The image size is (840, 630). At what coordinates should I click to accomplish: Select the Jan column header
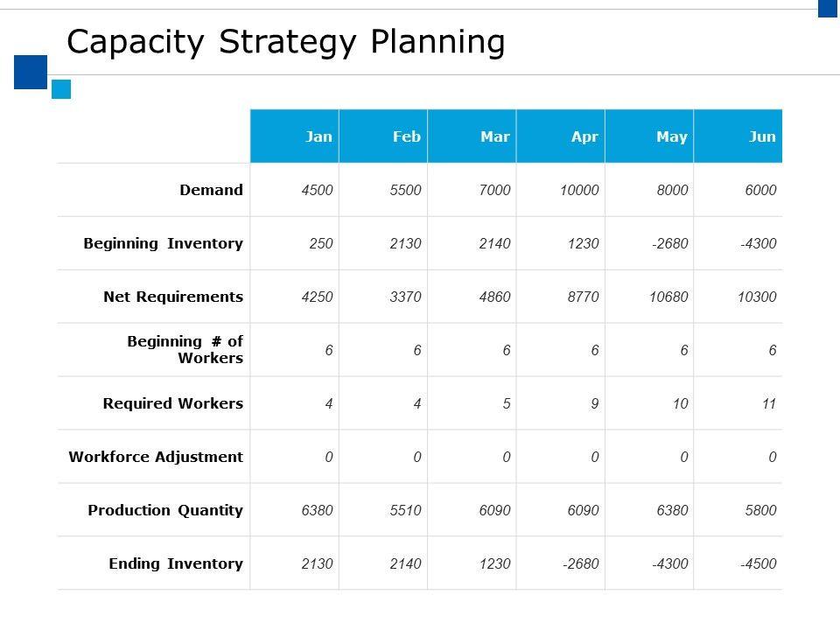(318, 136)
